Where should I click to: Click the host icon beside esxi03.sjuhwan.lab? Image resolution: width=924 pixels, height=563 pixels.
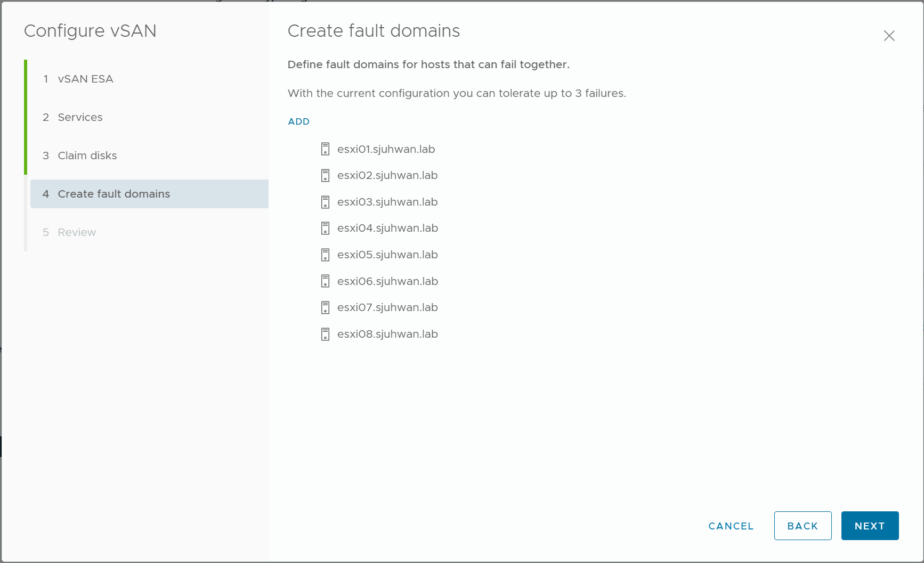[325, 202]
